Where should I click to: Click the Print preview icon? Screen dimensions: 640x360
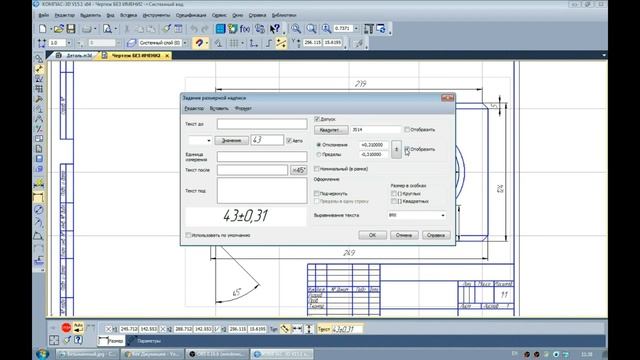(x=107, y=29)
